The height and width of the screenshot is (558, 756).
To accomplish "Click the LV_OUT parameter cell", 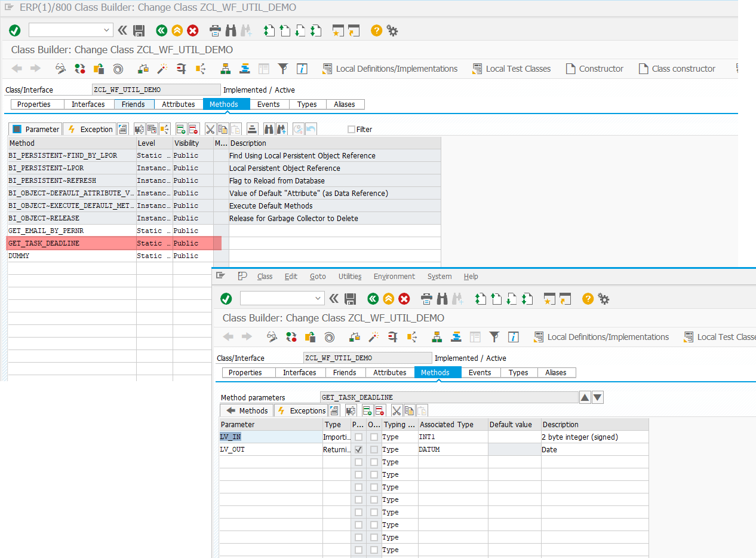I will click(271, 450).
